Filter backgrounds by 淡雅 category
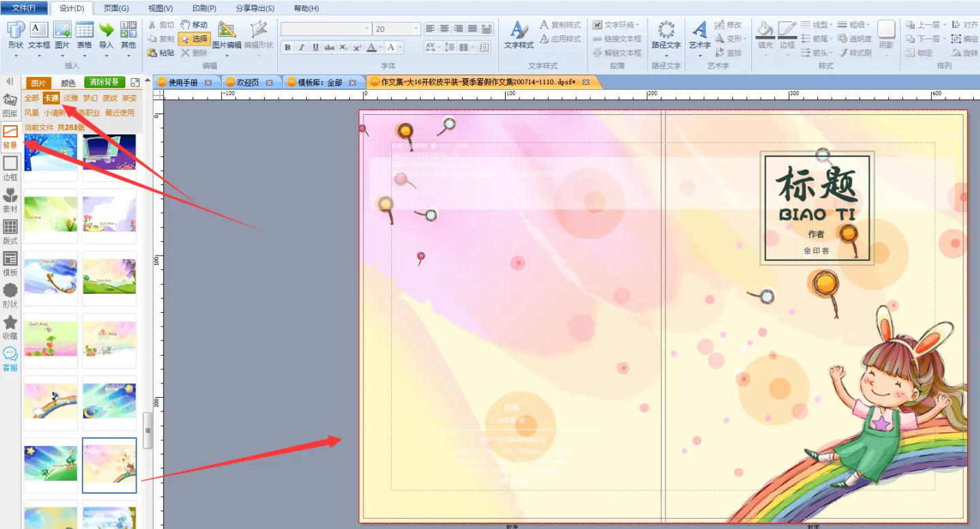The width and height of the screenshot is (980, 529). click(x=71, y=98)
